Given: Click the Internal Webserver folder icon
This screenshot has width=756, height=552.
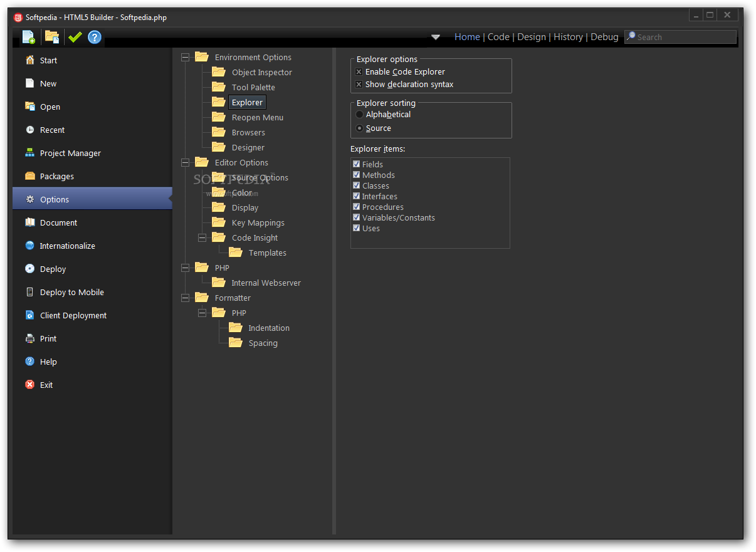Looking at the screenshot, I should (x=219, y=282).
